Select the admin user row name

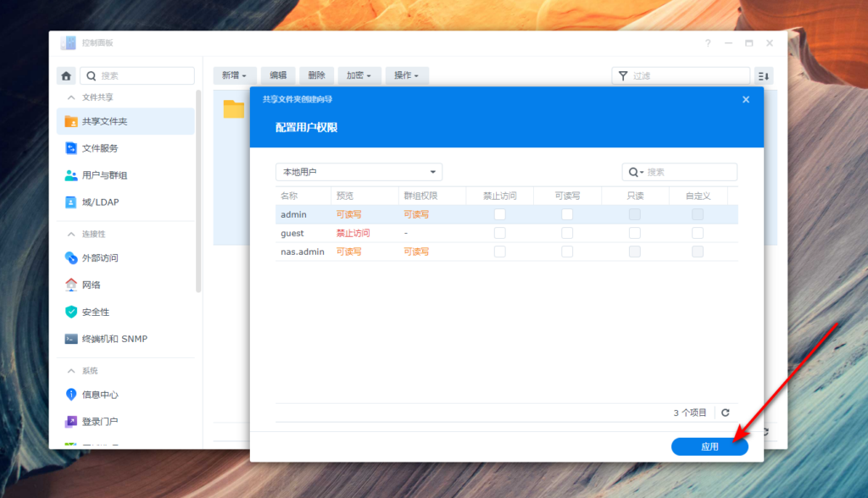tap(293, 214)
